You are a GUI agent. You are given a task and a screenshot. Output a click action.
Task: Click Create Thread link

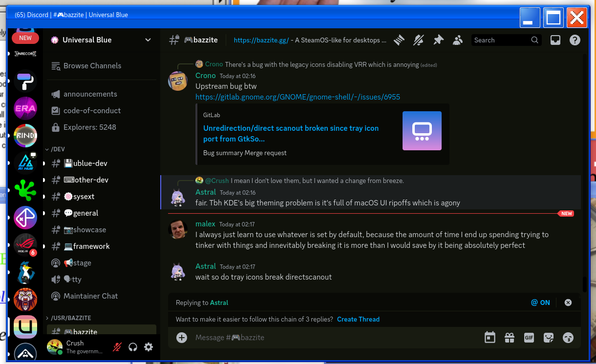pyautogui.click(x=358, y=319)
